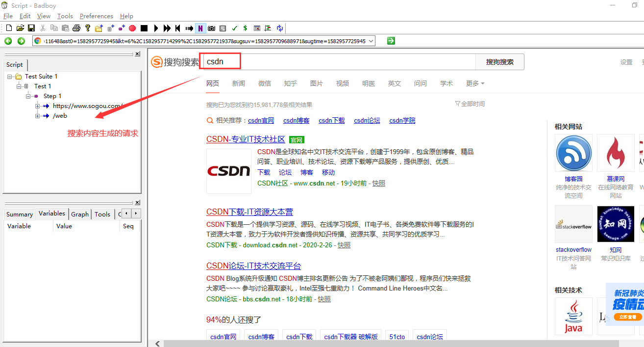Close the Script panel with its x
Screen dimensions: 644x347
click(137, 54)
